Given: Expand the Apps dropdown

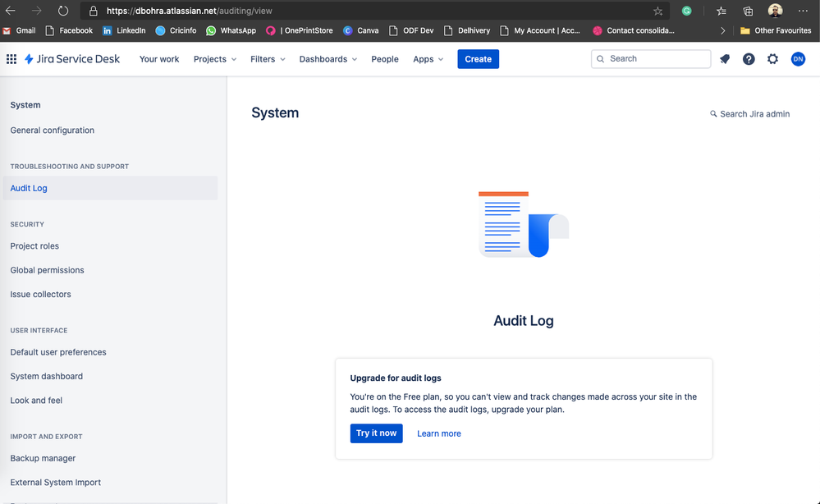Looking at the screenshot, I should (428, 59).
